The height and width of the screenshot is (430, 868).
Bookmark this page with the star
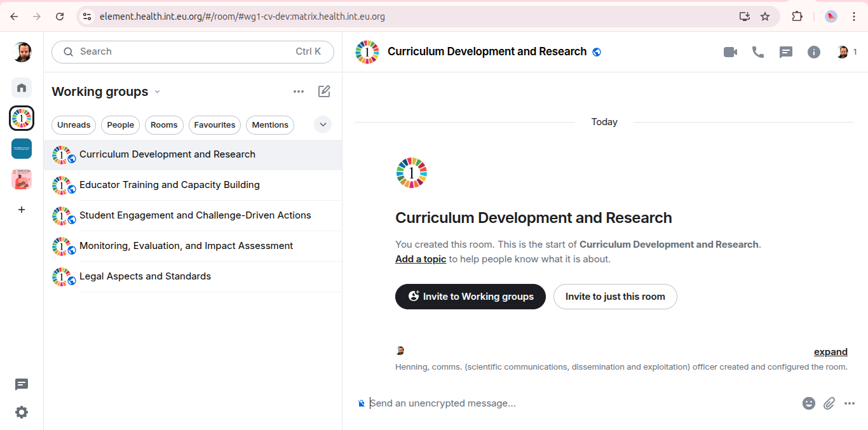[x=765, y=17]
